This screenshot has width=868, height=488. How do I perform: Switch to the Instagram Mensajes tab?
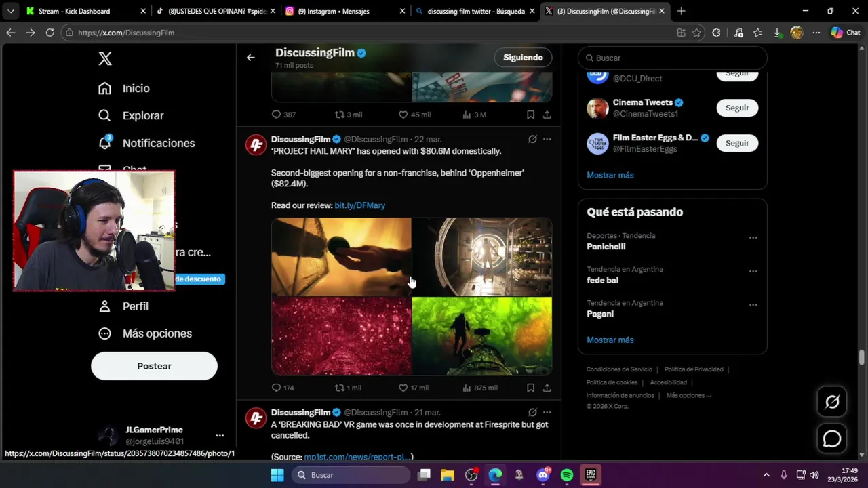pos(344,11)
